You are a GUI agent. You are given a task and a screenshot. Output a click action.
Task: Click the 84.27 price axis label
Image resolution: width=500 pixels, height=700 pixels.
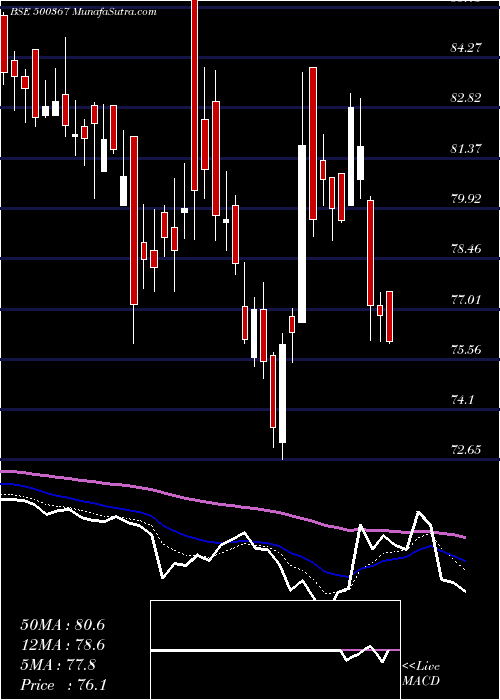[467, 47]
